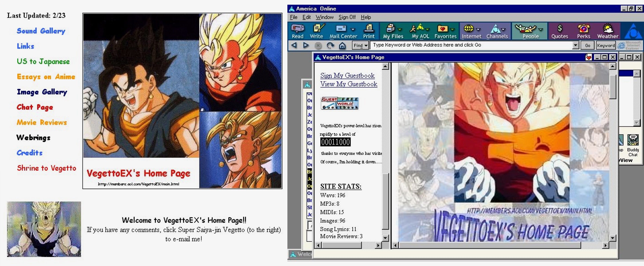Open the US to Japanese link
Screen dimensions: 644x266
(x=43, y=61)
